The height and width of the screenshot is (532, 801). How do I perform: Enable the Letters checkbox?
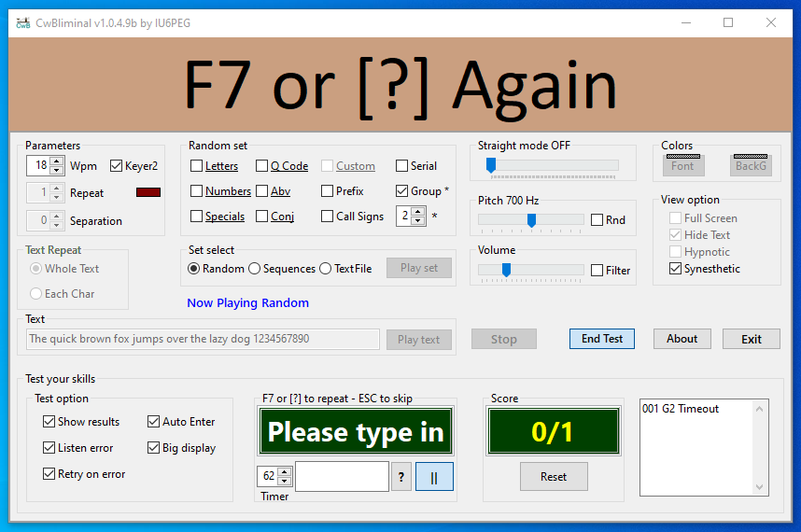click(x=196, y=166)
